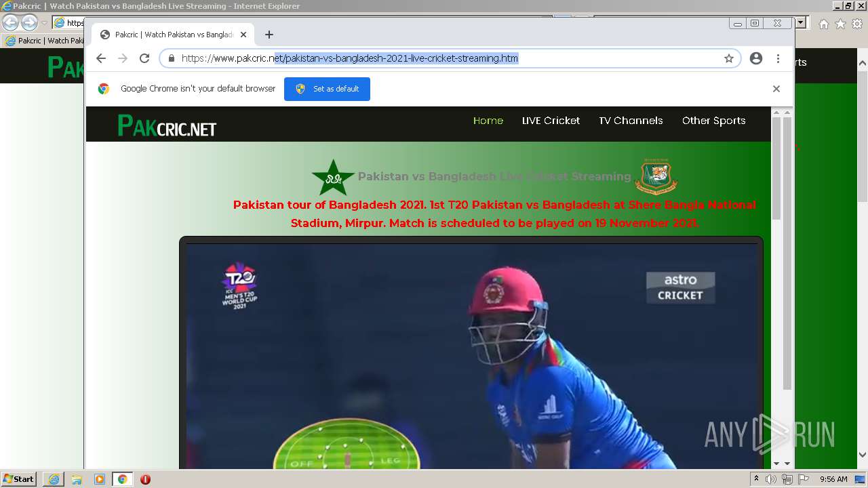Viewport: 868px width, 488px height.
Task: Open Internet Explorer's Tools gear
Action: tap(857, 24)
